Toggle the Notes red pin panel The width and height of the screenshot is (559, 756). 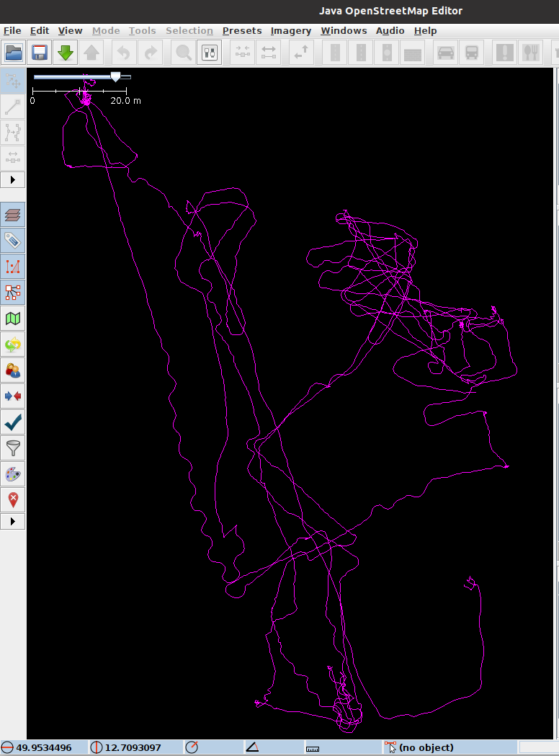[x=13, y=500]
